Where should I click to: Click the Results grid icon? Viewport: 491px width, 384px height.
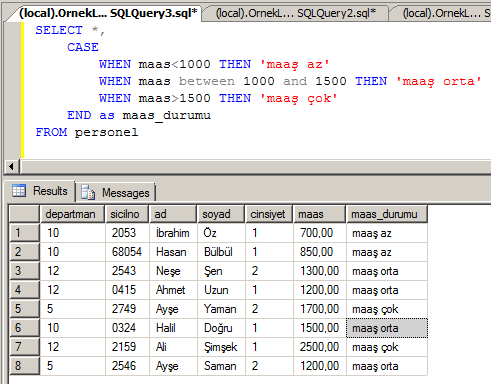(x=19, y=191)
